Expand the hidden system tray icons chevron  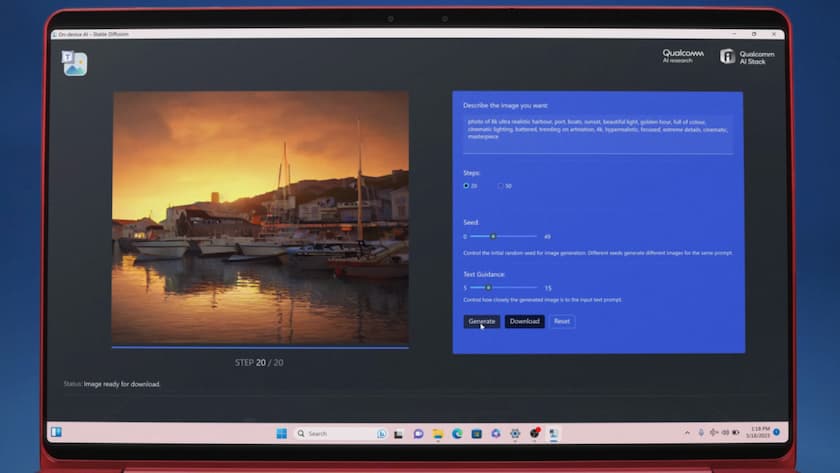point(688,433)
